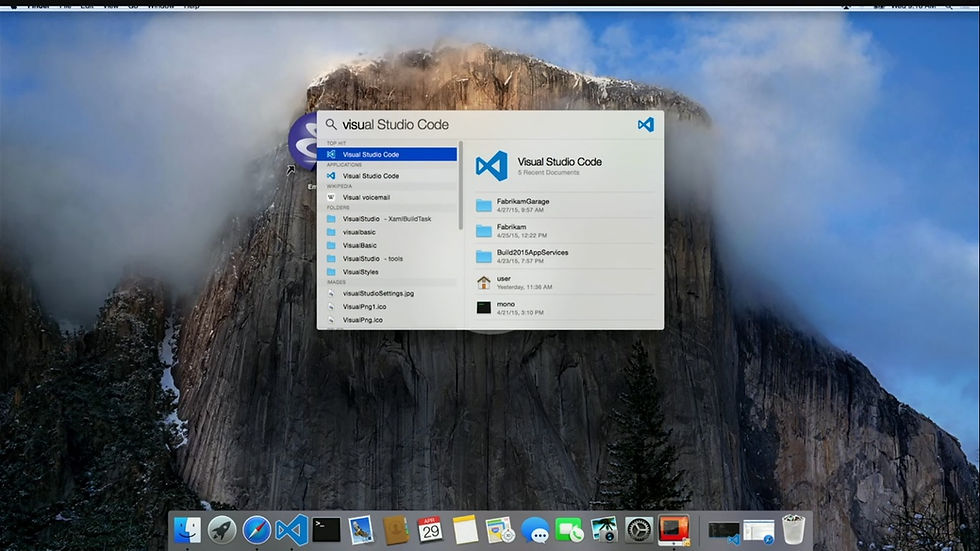Open Calendar icon showing 29
The width and height of the screenshot is (980, 551).
click(x=430, y=530)
